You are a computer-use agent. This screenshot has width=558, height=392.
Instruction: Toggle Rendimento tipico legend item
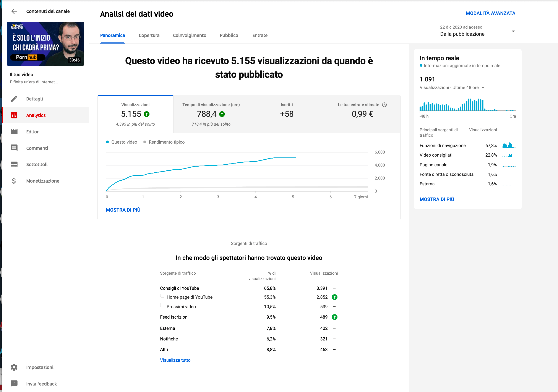tap(164, 142)
